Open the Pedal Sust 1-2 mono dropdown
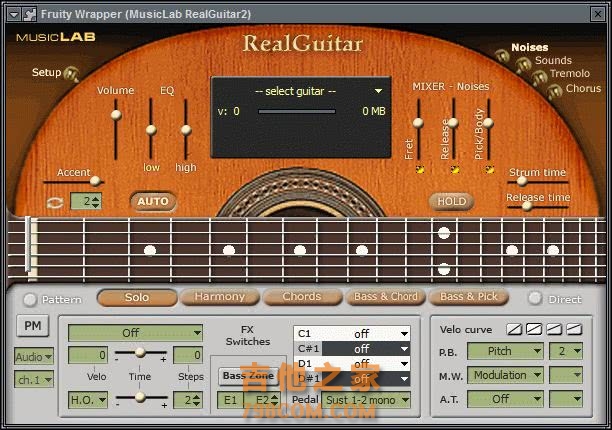612x430 pixels. click(366, 400)
